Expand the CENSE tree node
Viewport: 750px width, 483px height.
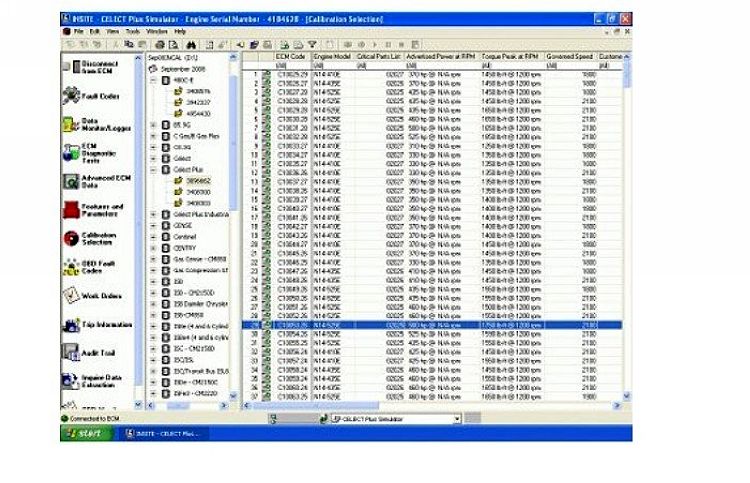pyautogui.click(x=153, y=226)
